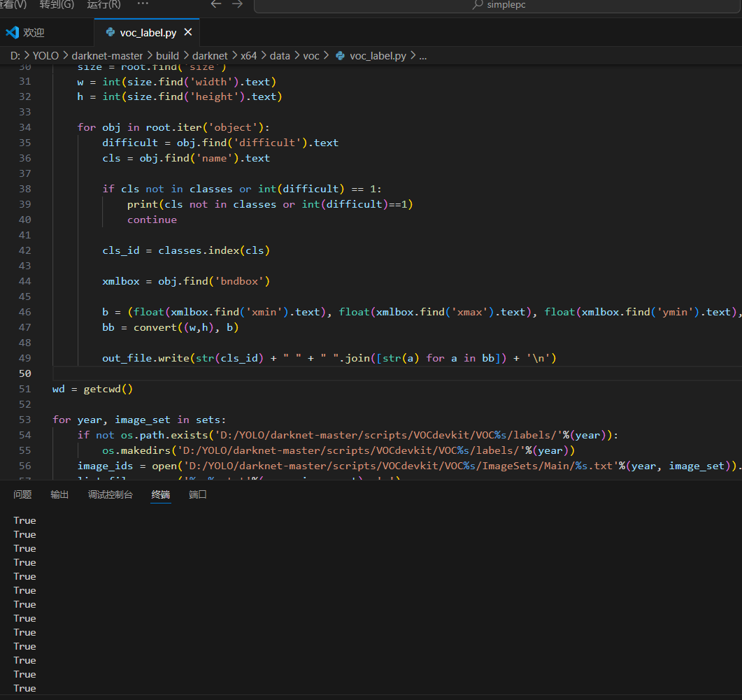Click the simplepc search box
This screenshot has height=700, width=742.
[499, 5]
